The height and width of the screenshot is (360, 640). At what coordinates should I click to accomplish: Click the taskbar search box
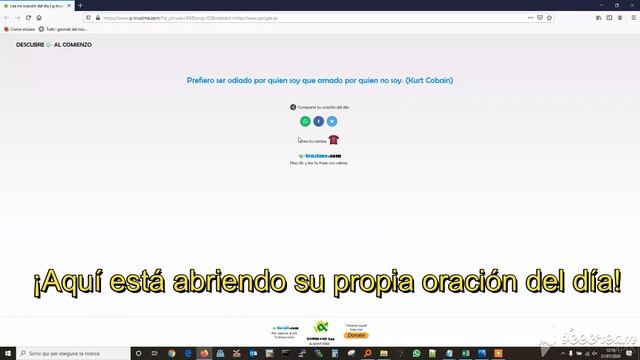(73, 353)
